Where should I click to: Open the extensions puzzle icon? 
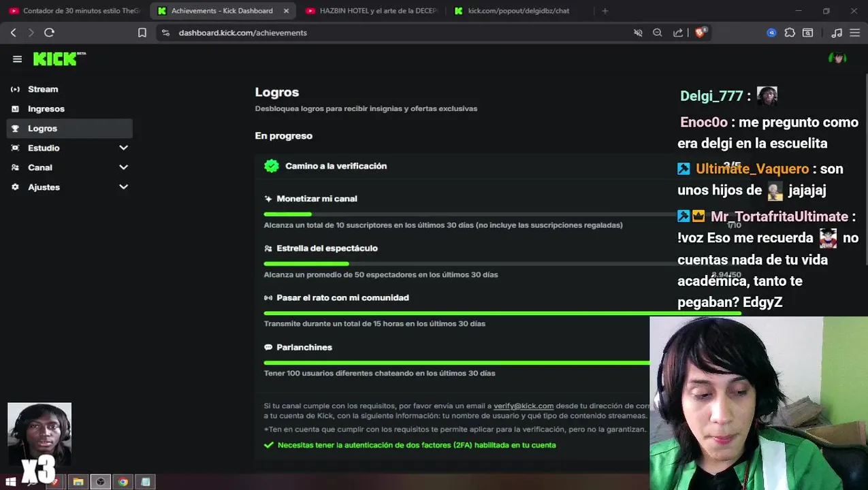click(x=790, y=33)
